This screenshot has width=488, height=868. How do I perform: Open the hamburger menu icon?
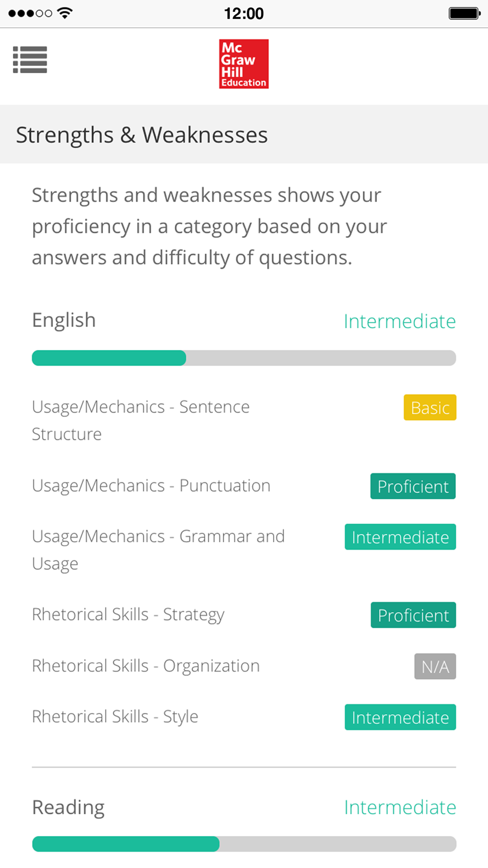(x=30, y=60)
